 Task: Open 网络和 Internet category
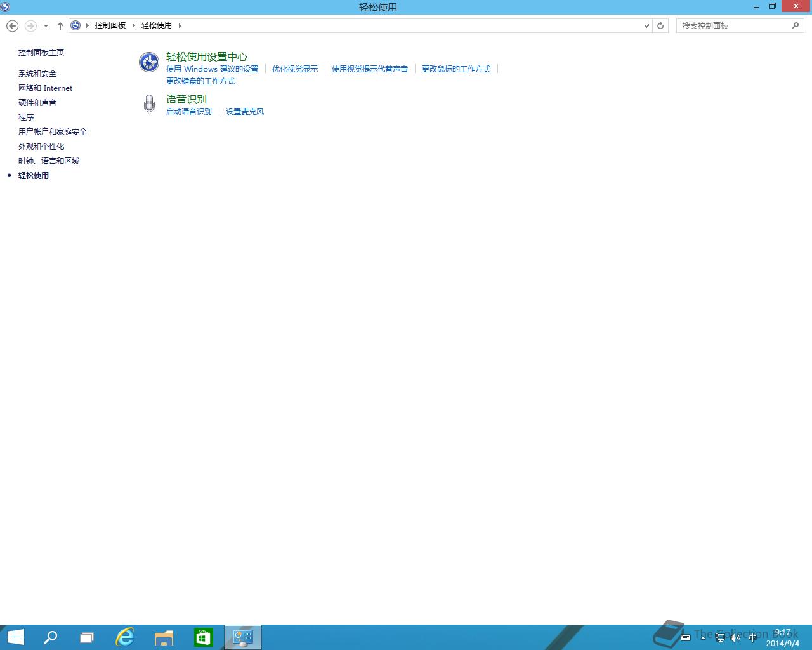(x=46, y=88)
